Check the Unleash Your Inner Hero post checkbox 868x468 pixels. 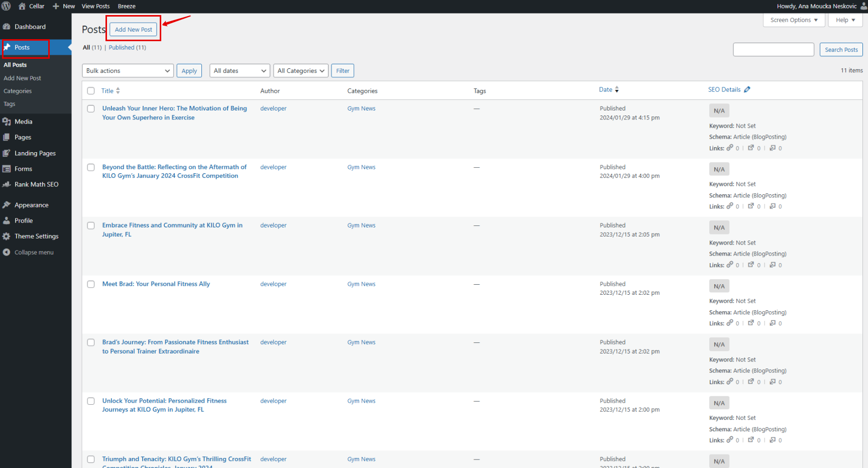[x=91, y=108]
